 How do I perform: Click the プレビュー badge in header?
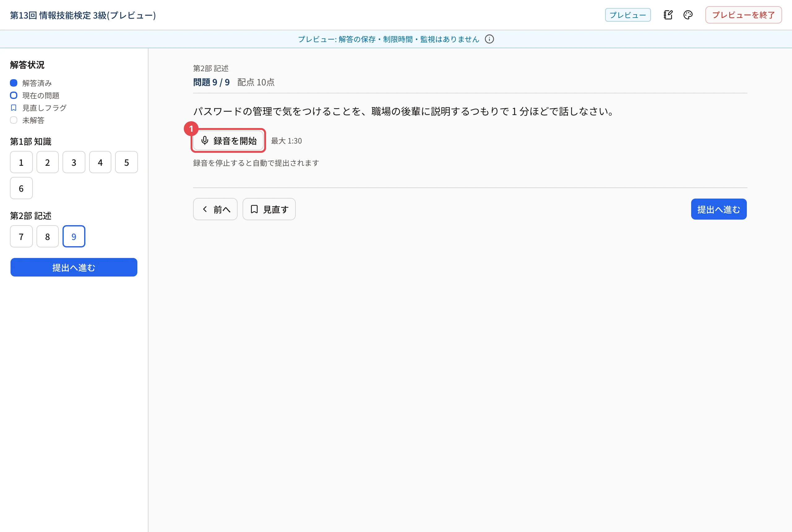(x=628, y=15)
